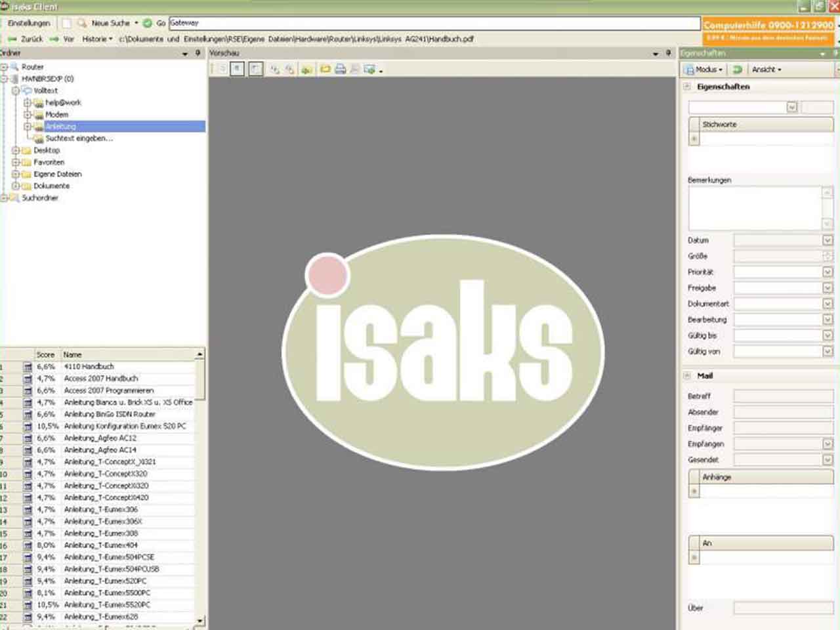Click the find icon in the preview toolbar

tap(354, 69)
